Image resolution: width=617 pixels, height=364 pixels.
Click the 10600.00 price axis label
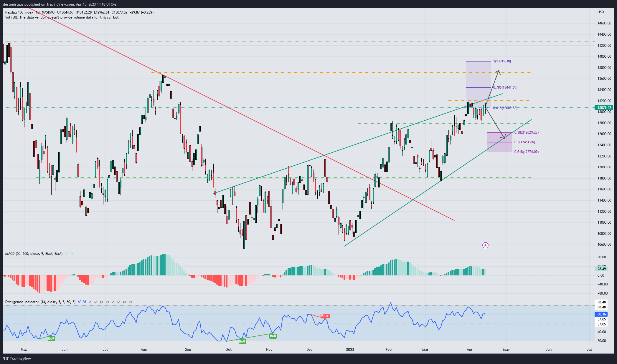click(604, 245)
